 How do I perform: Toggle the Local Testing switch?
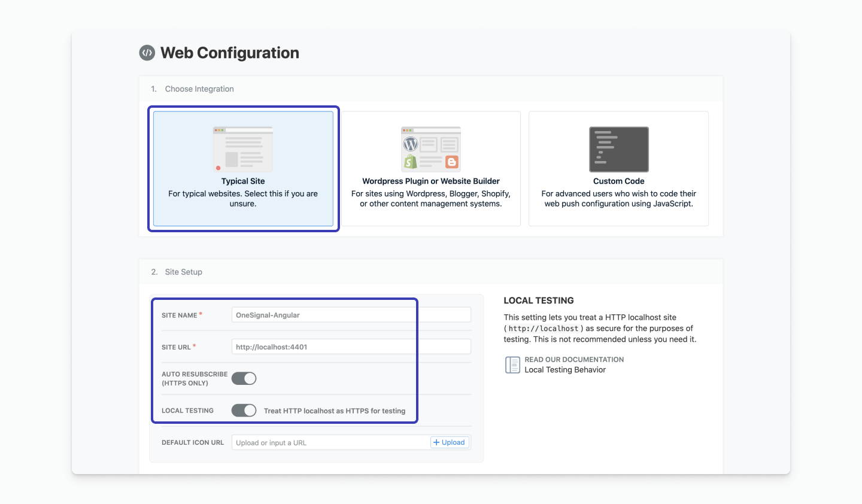[244, 410]
